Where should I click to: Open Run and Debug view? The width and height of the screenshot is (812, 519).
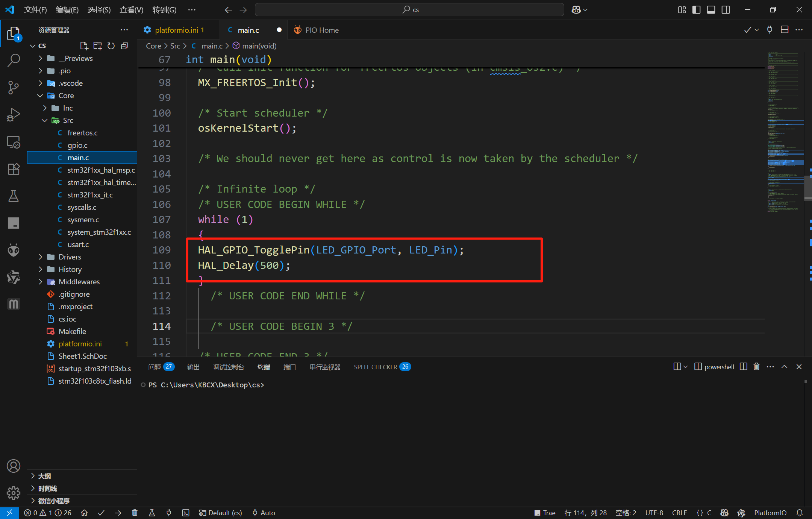(14, 115)
